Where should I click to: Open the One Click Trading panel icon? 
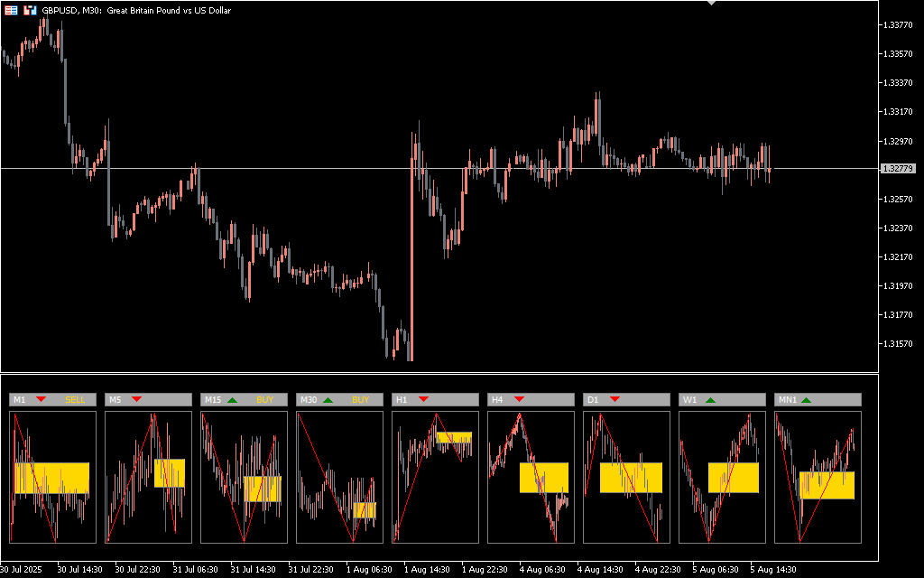(x=30, y=10)
